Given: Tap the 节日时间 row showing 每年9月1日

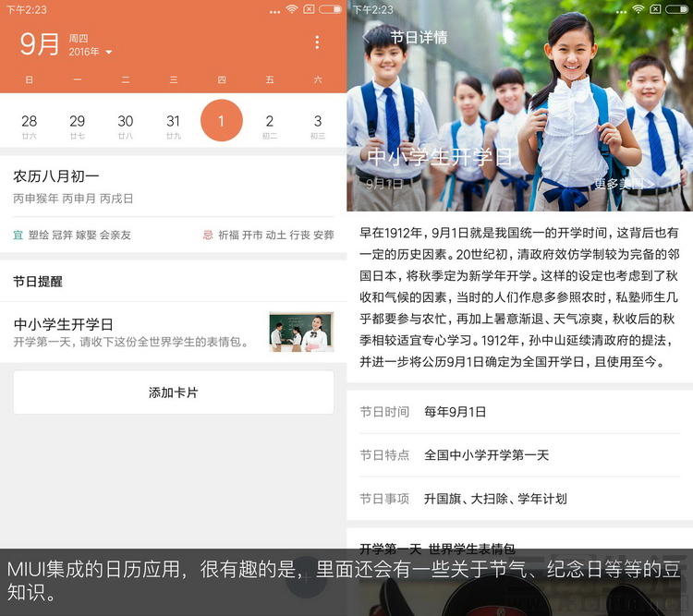Looking at the screenshot, I should [x=519, y=412].
